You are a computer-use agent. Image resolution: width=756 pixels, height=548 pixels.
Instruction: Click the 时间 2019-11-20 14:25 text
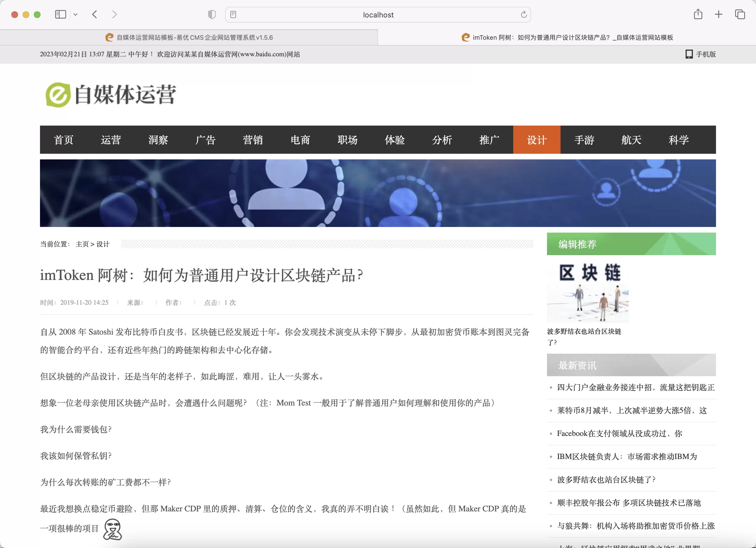point(74,303)
